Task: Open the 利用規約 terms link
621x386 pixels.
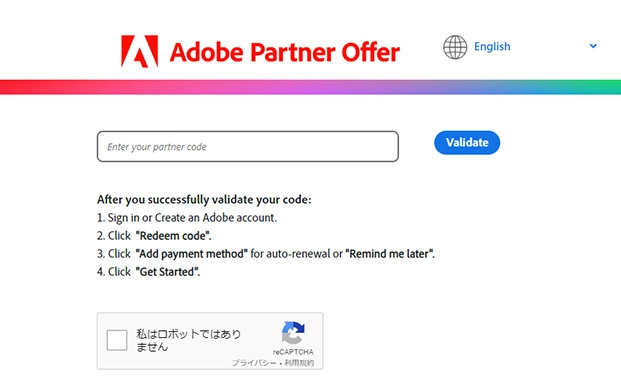Action: click(299, 363)
